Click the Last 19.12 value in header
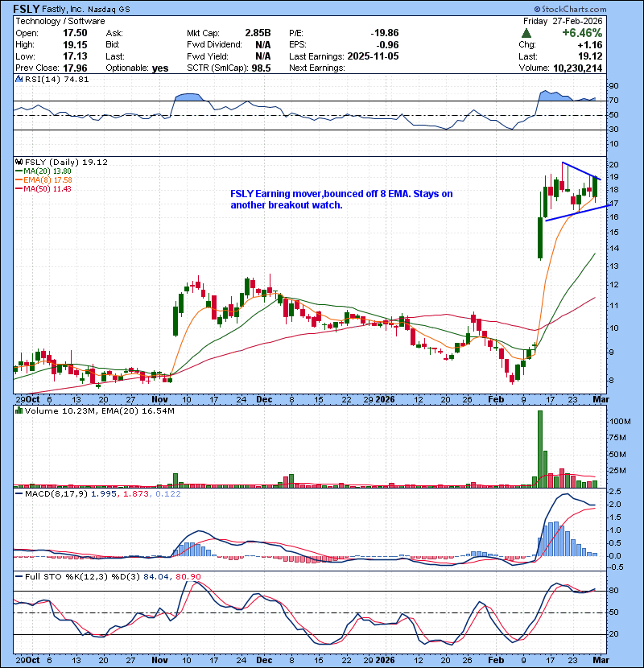Image resolution: width=644 pixels, height=668 pixels. 590,56
